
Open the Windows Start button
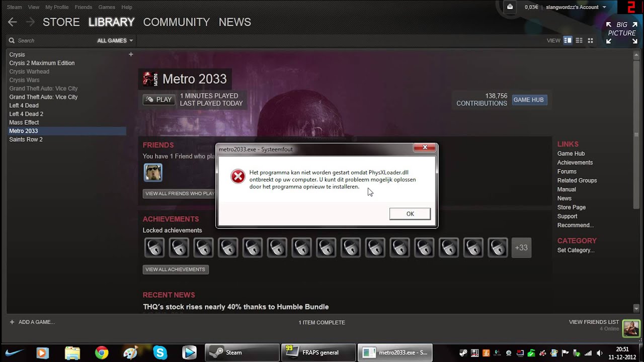point(15,352)
